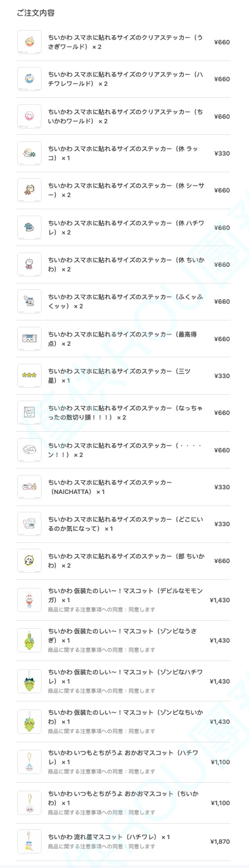The image size is (249, 868).
Task: Select the 流れ星マスコット ハチワレ thumbnail
Action: [x=29, y=841]
